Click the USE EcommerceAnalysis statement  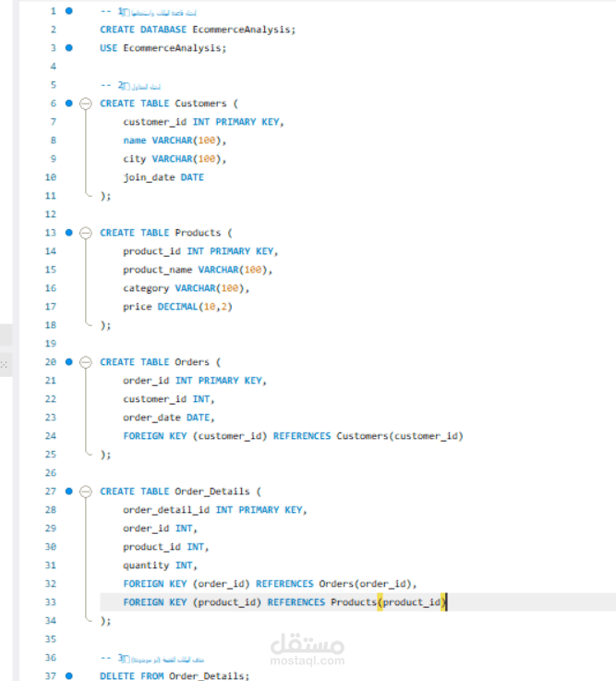pos(163,48)
